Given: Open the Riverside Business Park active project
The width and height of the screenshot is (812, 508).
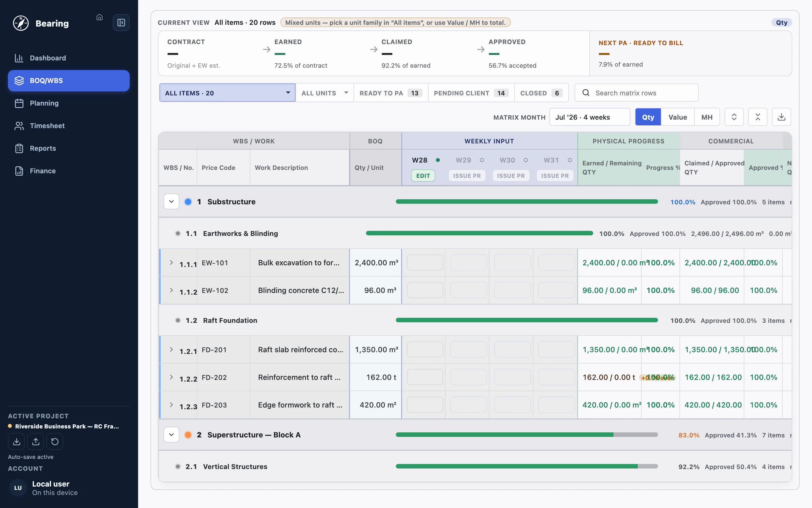Looking at the screenshot, I should (x=64, y=426).
